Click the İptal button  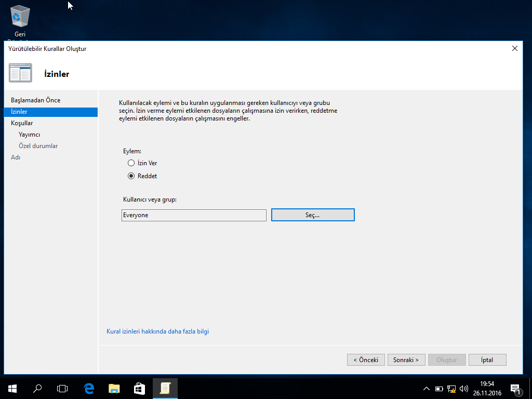click(x=487, y=360)
